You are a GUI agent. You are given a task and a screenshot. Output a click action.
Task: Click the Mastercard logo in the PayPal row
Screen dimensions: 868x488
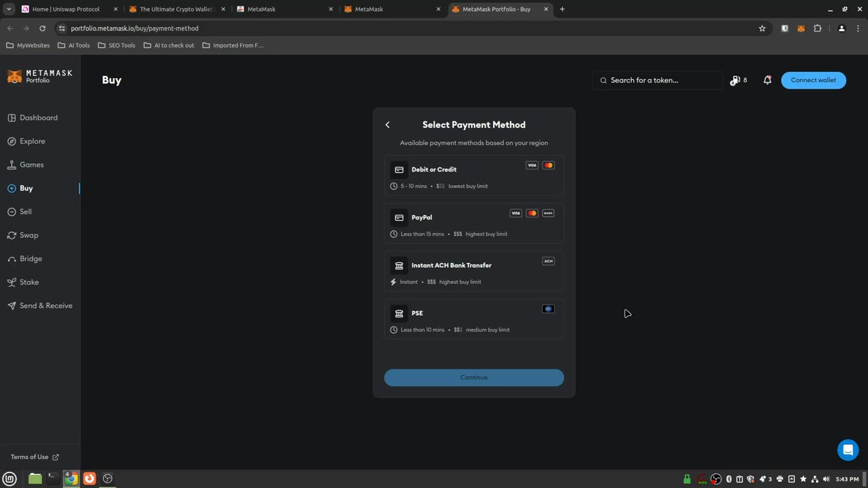point(532,213)
